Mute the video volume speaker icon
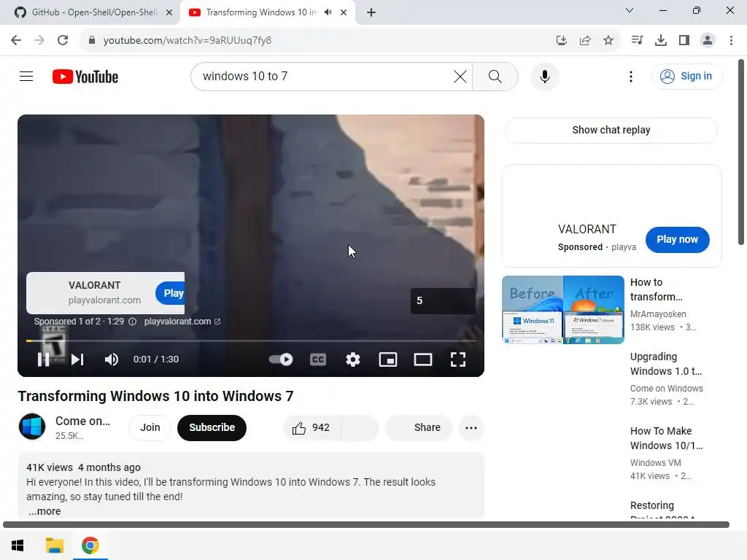Viewport: 747px width, 560px height. 112,359
